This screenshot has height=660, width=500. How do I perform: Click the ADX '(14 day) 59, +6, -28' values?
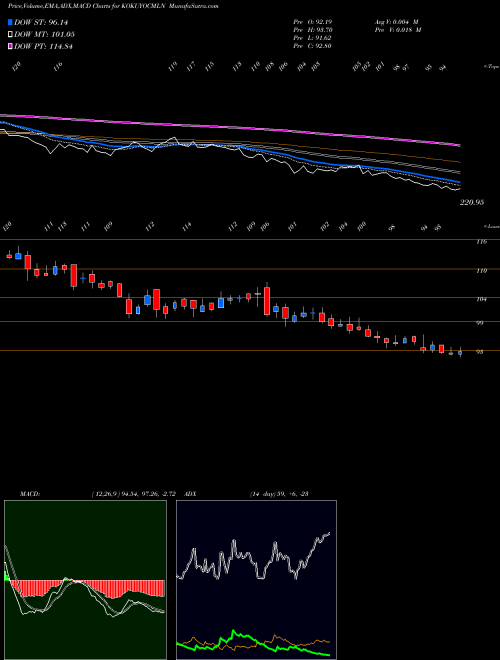[279, 494]
